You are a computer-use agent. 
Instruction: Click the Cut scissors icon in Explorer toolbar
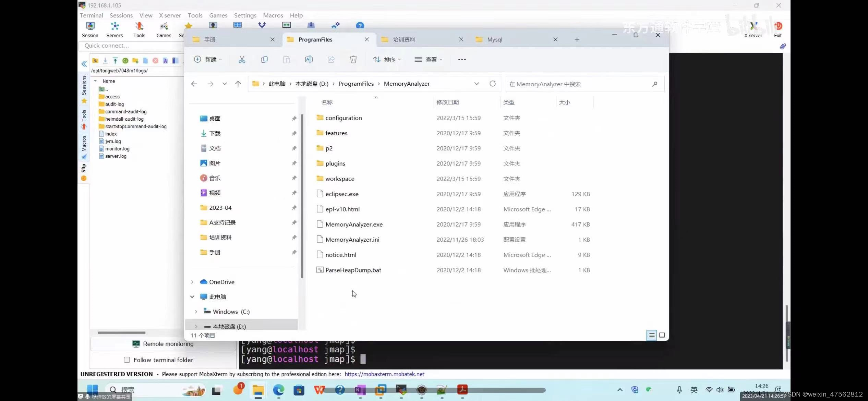click(x=242, y=60)
